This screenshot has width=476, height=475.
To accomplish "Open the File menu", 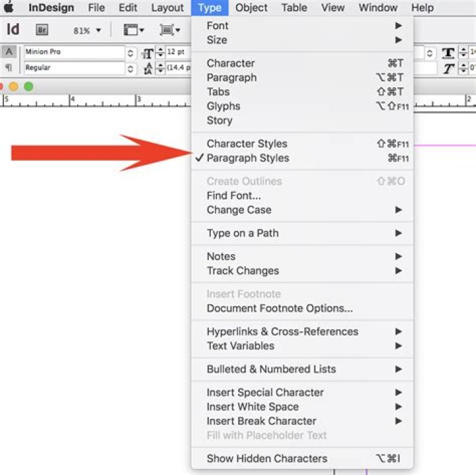I will (x=97, y=7).
